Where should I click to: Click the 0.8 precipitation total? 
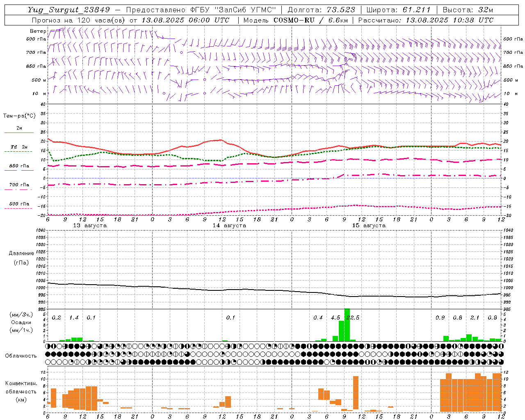pos(457,318)
